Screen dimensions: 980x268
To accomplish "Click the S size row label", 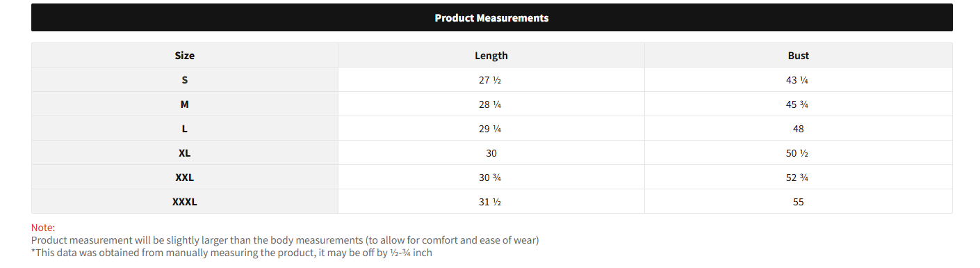I will (185, 80).
